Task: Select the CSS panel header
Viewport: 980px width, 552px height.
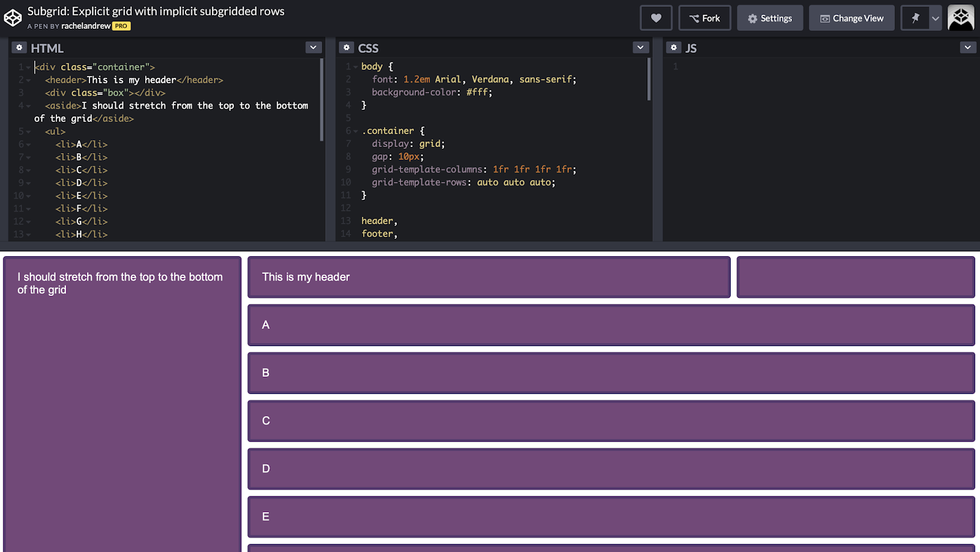Action: [370, 47]
